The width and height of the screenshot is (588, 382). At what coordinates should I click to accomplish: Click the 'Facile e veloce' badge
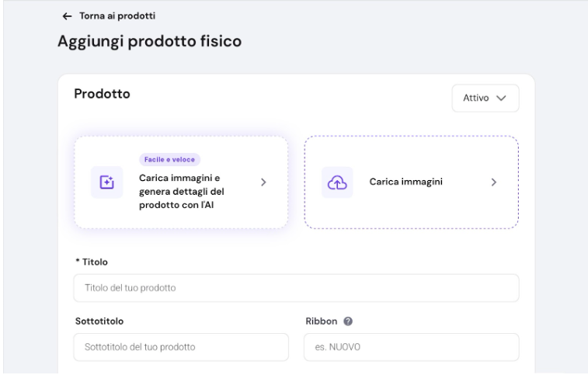[x=169, y=159]
